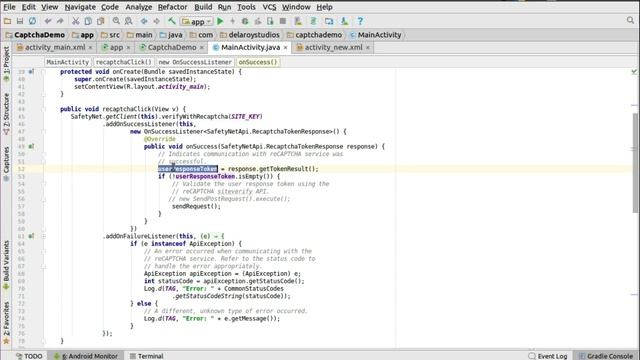Click the new OnSuccessListener breadcrumb
Screen dimensions: 640x360
[195, 62]
